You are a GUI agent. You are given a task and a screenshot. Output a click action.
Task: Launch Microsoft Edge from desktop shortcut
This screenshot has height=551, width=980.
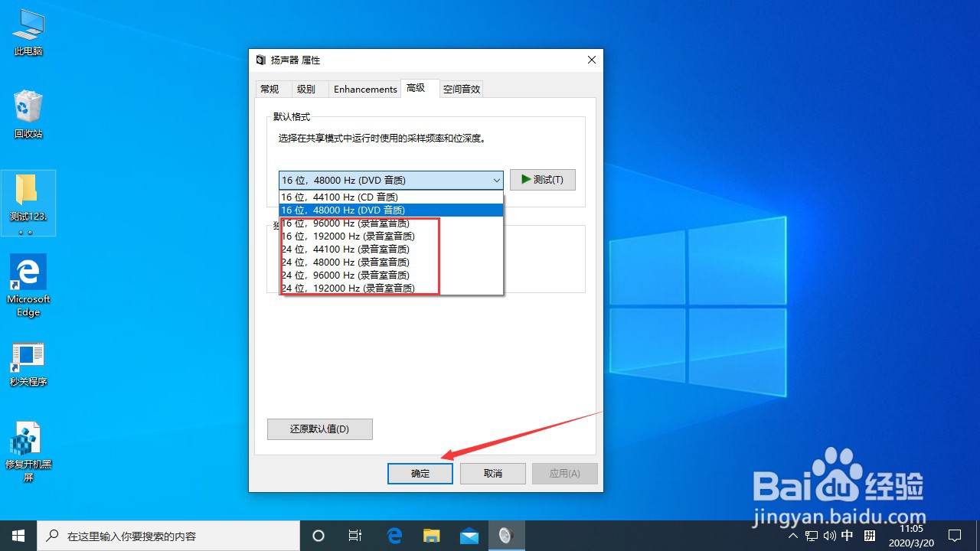pos(28,285)
